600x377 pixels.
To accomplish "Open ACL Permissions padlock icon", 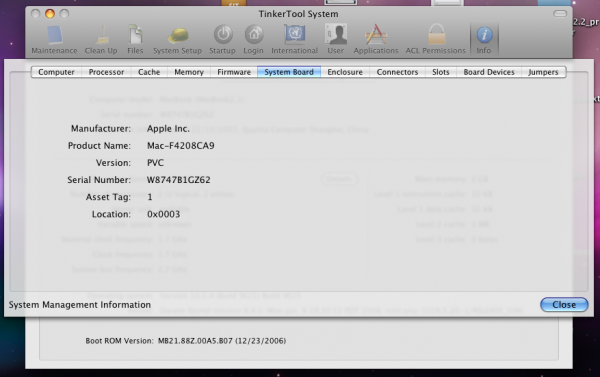I will click(x=435, y=40).
